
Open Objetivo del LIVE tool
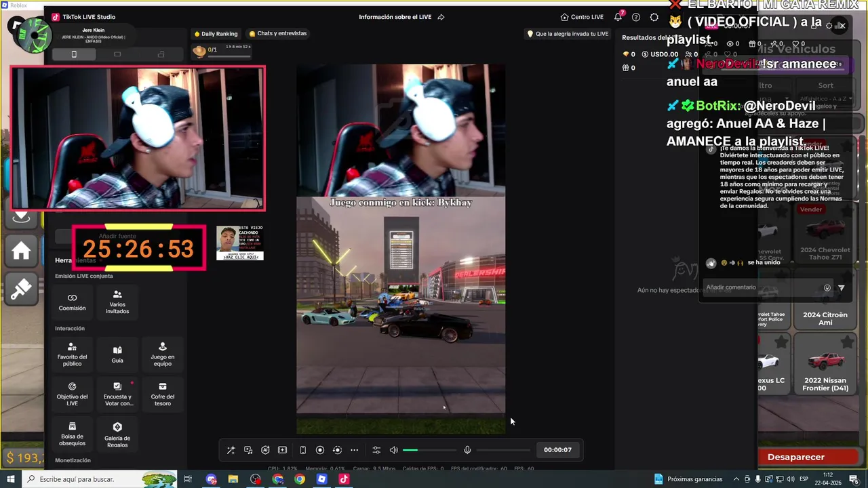click(72, 394)
